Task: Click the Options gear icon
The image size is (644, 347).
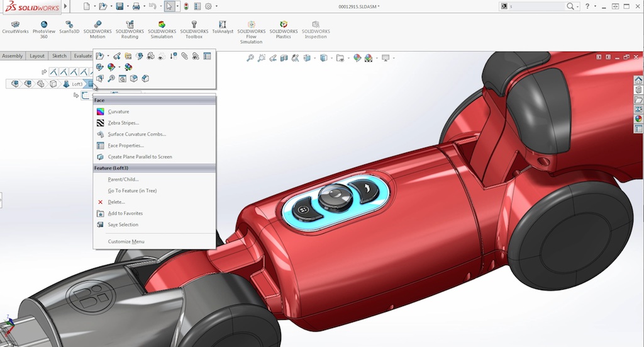Action: point(209,6)
